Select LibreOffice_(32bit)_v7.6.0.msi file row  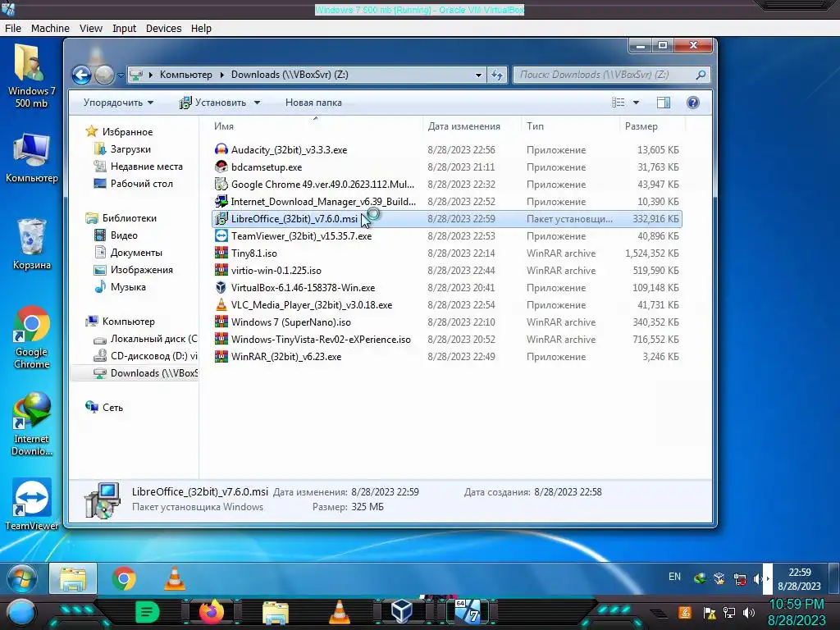(x=447, y=218)
